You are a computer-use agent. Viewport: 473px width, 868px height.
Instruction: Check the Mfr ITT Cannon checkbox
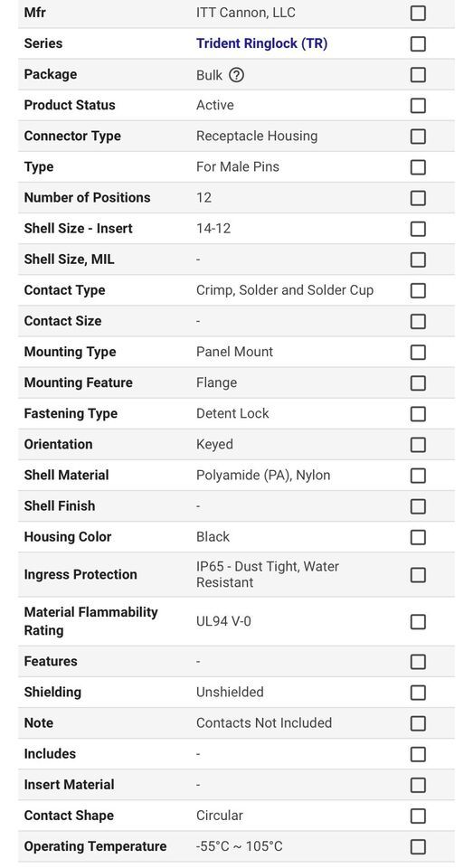(418, 13)
